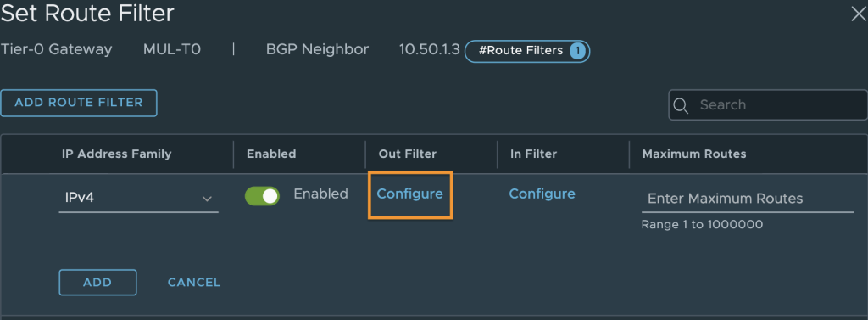Click the chevron arrow next to IPv4
This screenshot has width=868, height=320.
[207, 199]
